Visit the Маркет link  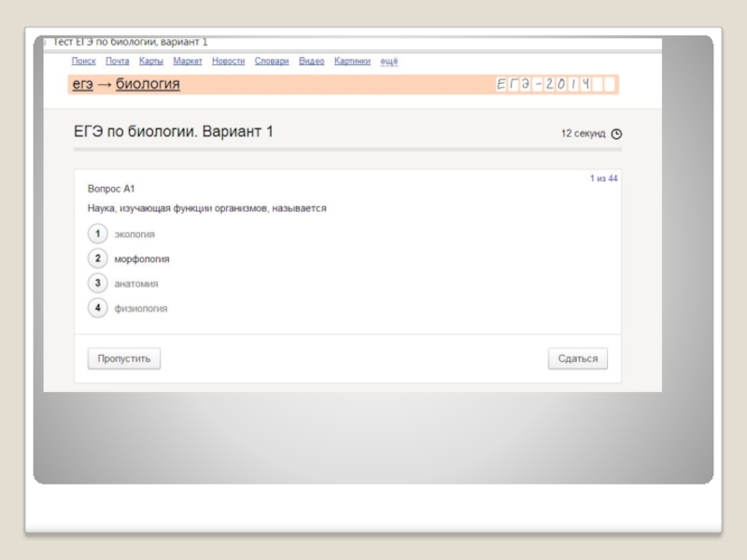[x=188, y=61]
